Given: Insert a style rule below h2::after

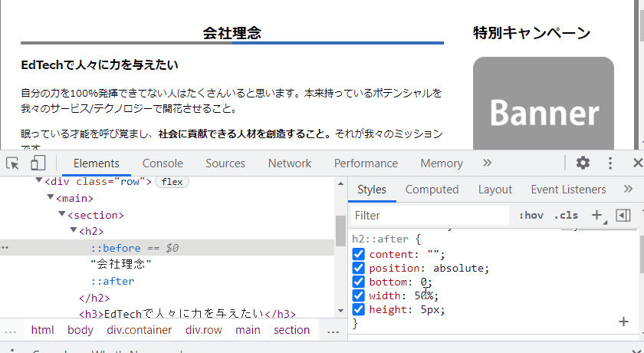Looking at the screenshot, I should click(x=623, y=322).
